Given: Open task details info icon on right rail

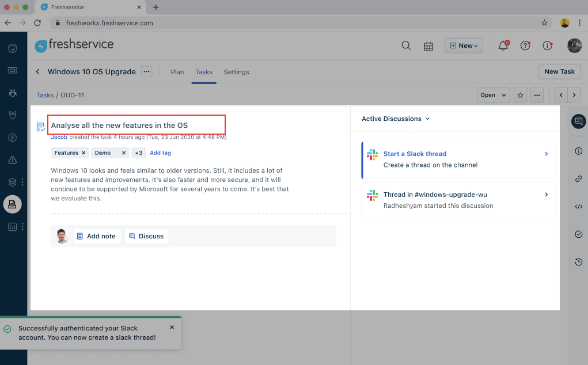Looking at the screenshot, I should click(x=579, y=151).
